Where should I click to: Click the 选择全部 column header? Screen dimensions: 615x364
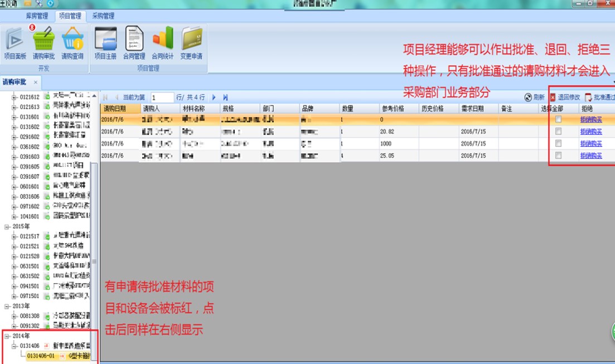click(559, 109)
